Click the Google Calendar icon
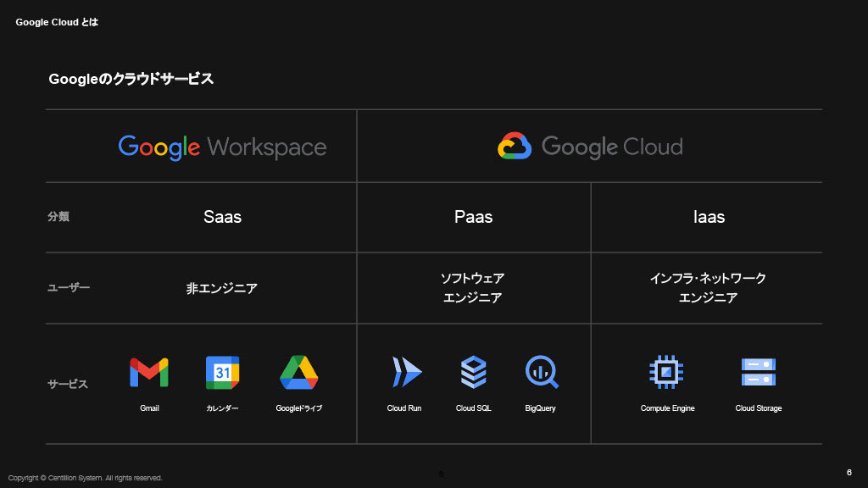 coord(222,372)
